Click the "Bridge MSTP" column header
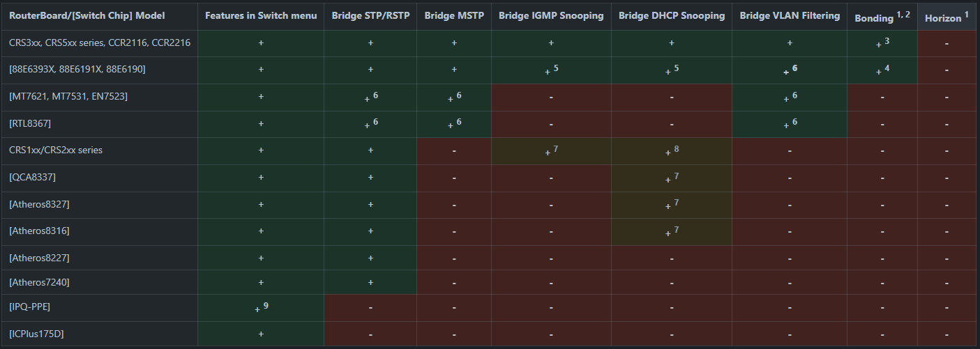Screen dimensions: 980x349 [454, 15]
